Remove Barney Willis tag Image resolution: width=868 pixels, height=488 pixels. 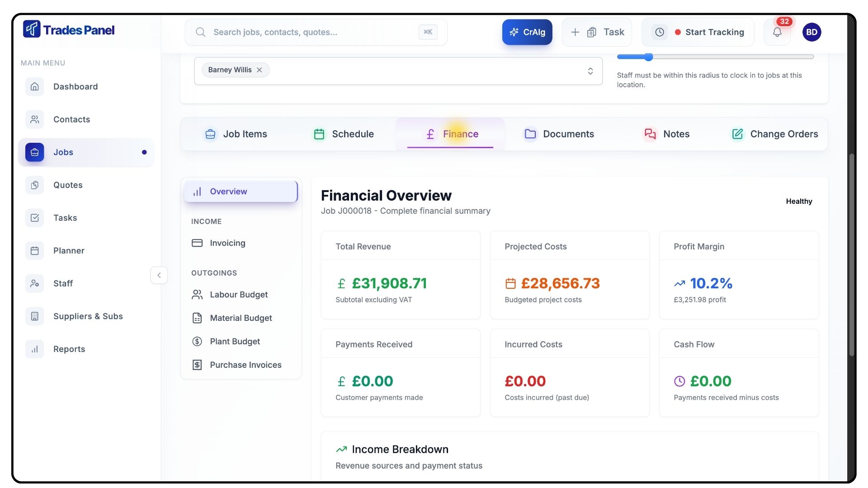pos(259,70)
